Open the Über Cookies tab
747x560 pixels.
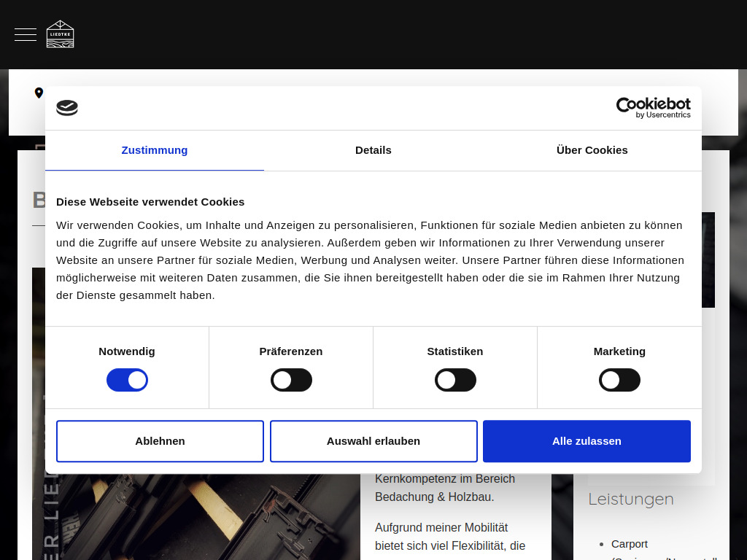(592, 150)
